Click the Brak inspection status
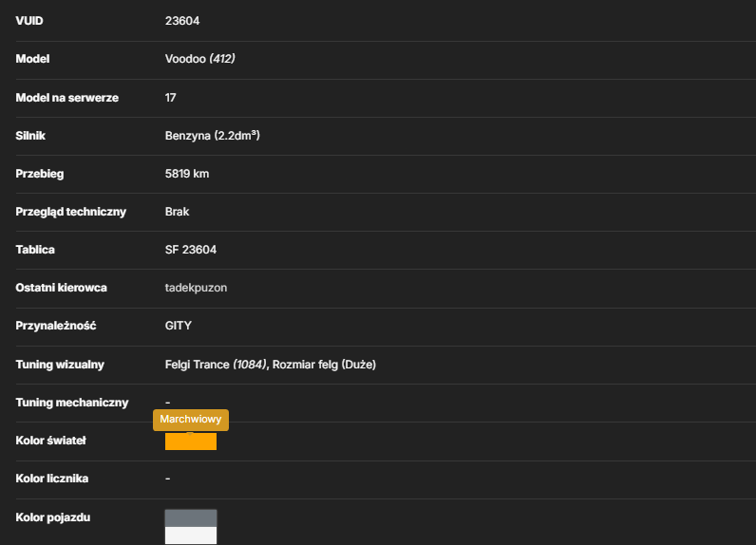This screenshot has height=545, width=756. 177,212
